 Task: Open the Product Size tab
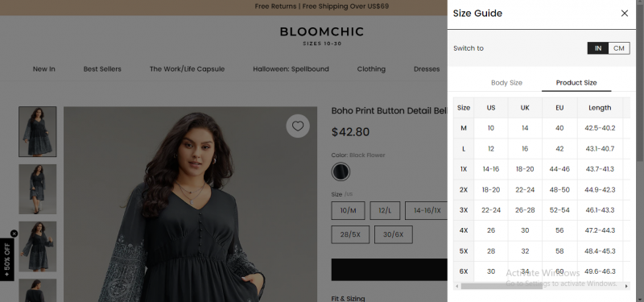576,83
